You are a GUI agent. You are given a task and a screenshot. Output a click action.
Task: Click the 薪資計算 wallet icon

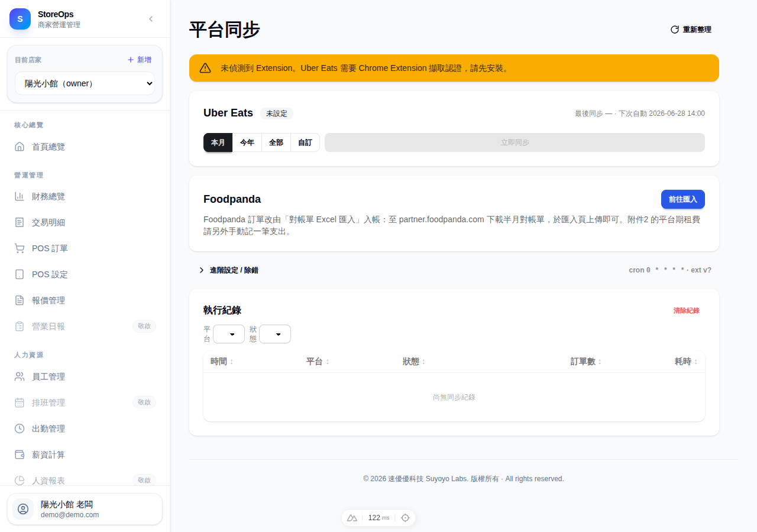click(x=20, y=455)
